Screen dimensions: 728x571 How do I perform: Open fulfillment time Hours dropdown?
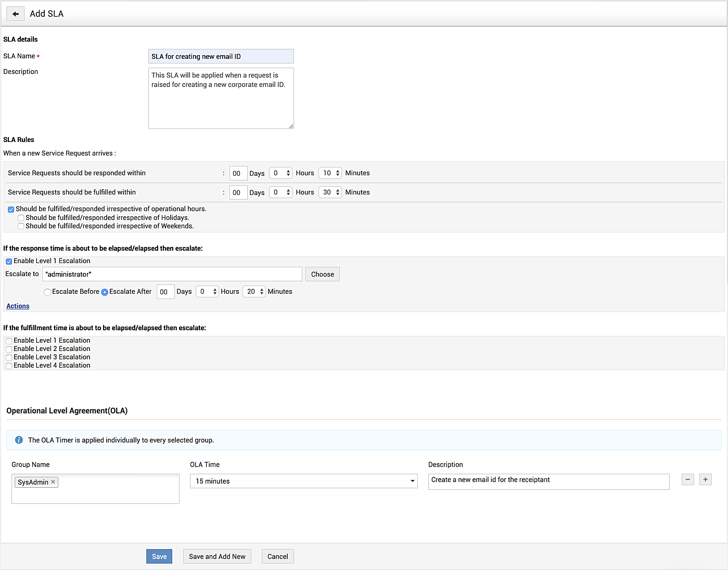pos(280,192)
